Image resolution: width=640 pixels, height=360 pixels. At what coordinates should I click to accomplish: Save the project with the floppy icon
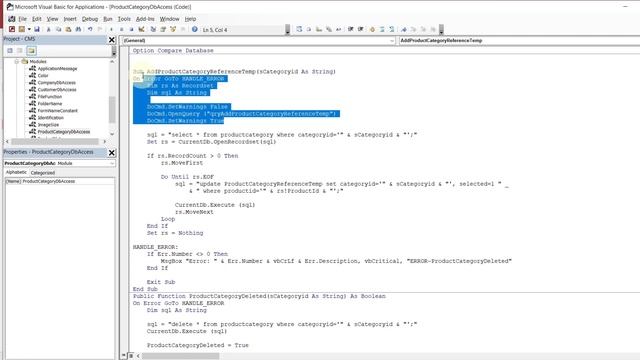click(37, 29)
